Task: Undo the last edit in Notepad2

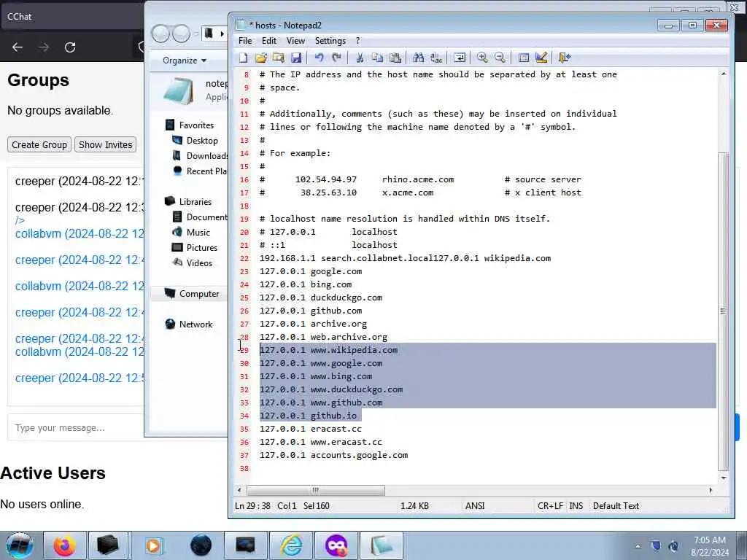Action: 319,58
